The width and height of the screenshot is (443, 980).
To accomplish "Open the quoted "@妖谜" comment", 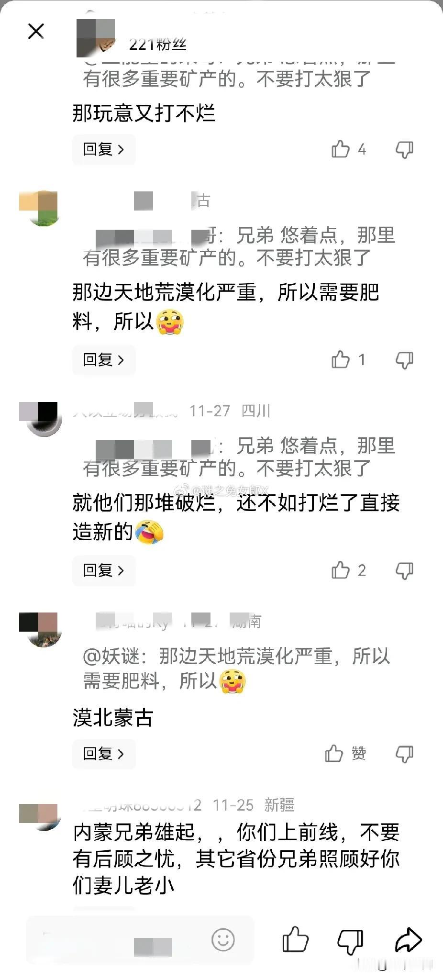I will [236, 668].
